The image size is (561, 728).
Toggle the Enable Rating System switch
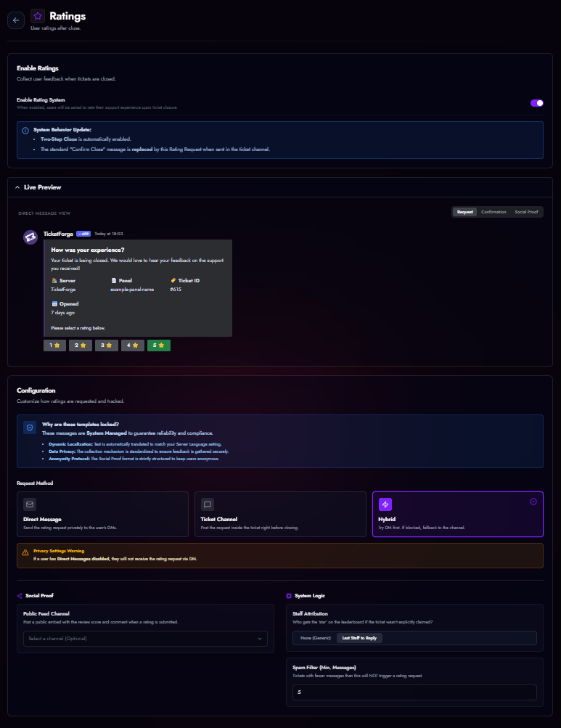click(x=537, y=103)
